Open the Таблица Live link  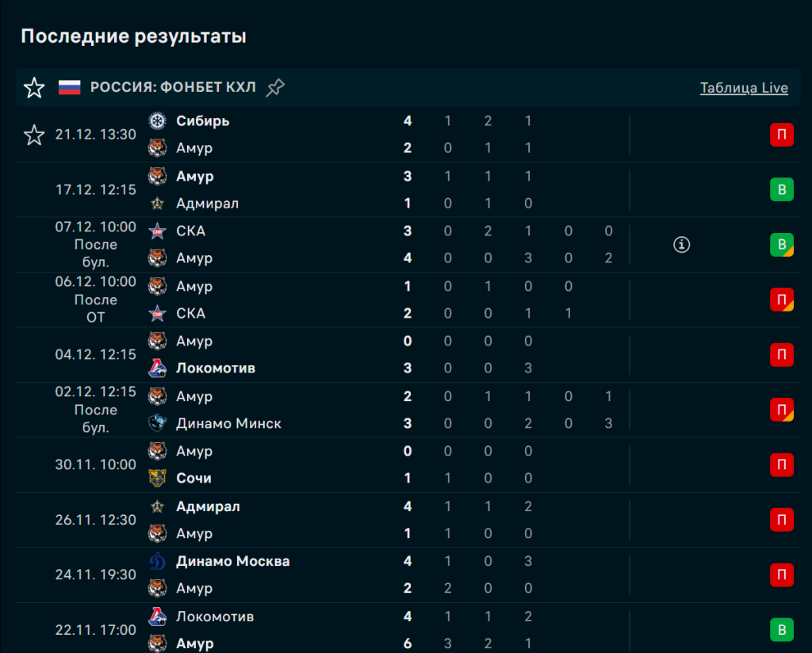tap(743, 87)
